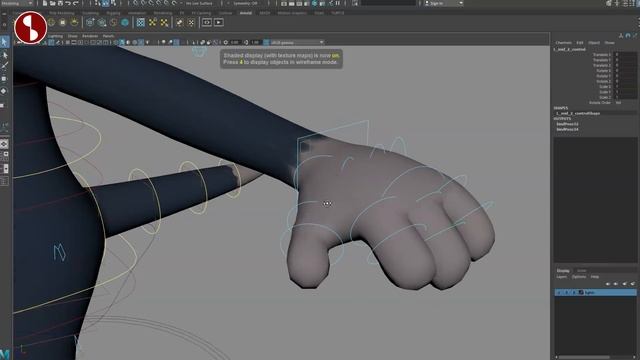Switch to the Rigging shelf tab
Screen dimensions: 640x360
click(x=113, y=13)
